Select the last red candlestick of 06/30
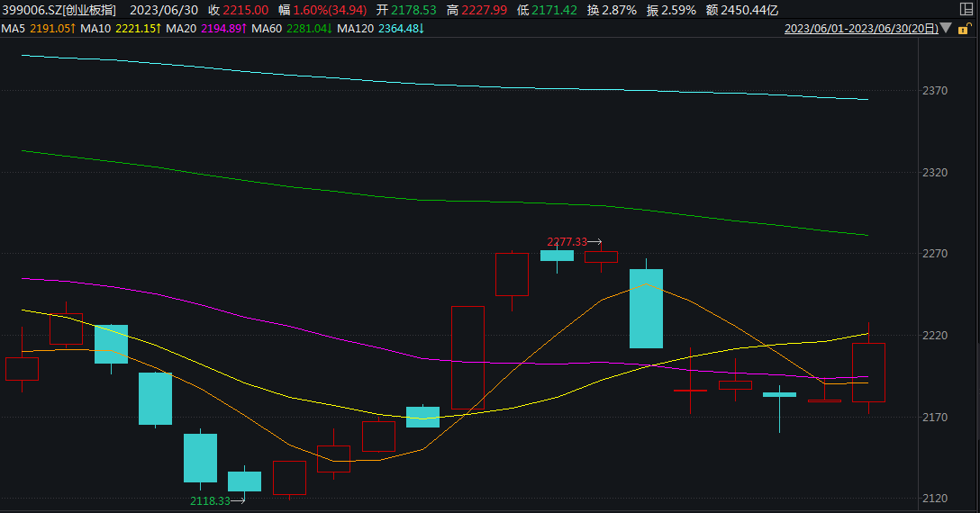 click(868, 373)
